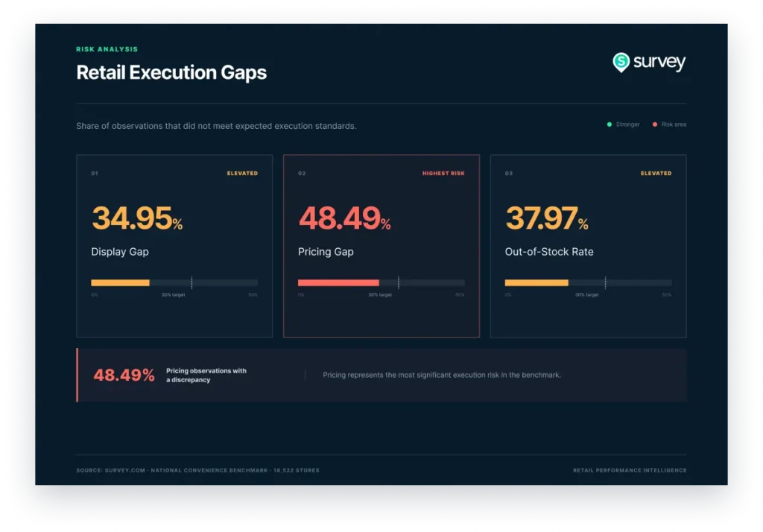Click the 30% target label under Pricing Gap
This screenshot has width=763, height=532.
tap(380, 295)
